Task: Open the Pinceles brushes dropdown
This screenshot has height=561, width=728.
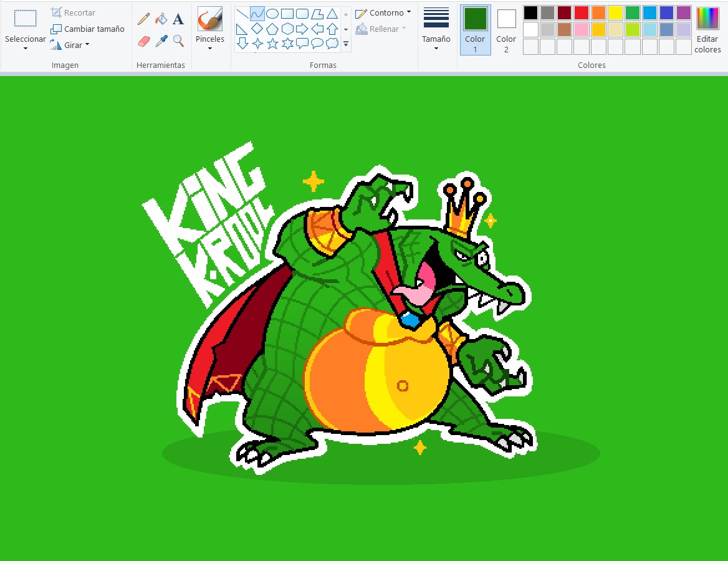Action: coord(210,48)
